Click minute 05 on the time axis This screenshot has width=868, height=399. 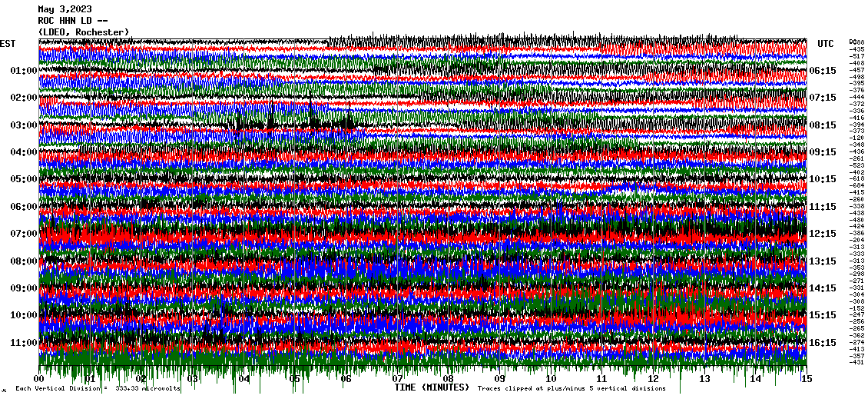coord(295,379)
